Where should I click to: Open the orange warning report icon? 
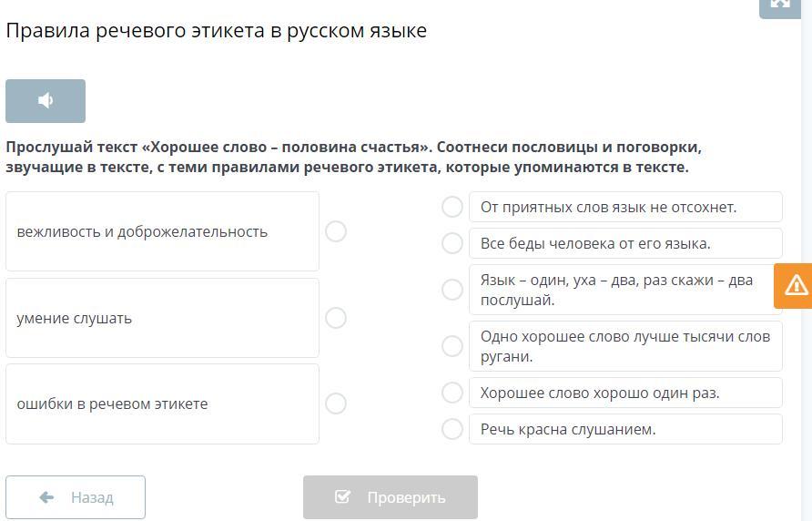pyautogui.click(x=795, y=285)
